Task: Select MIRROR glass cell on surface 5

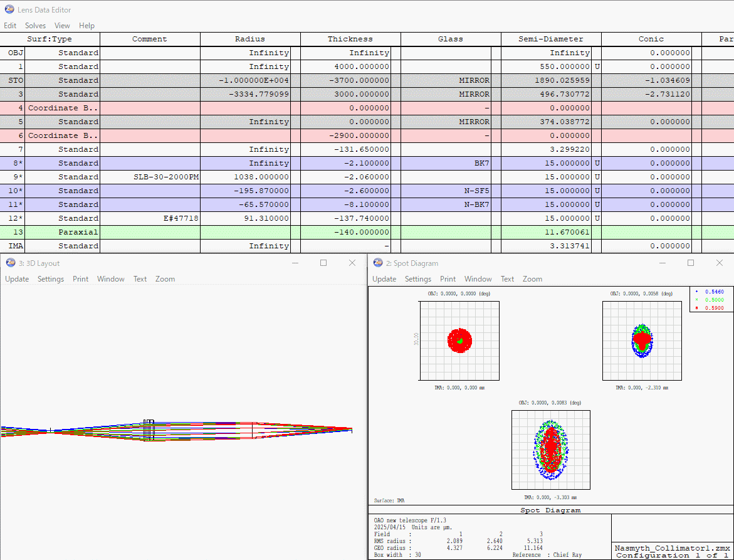Action: tap(446, 122)
